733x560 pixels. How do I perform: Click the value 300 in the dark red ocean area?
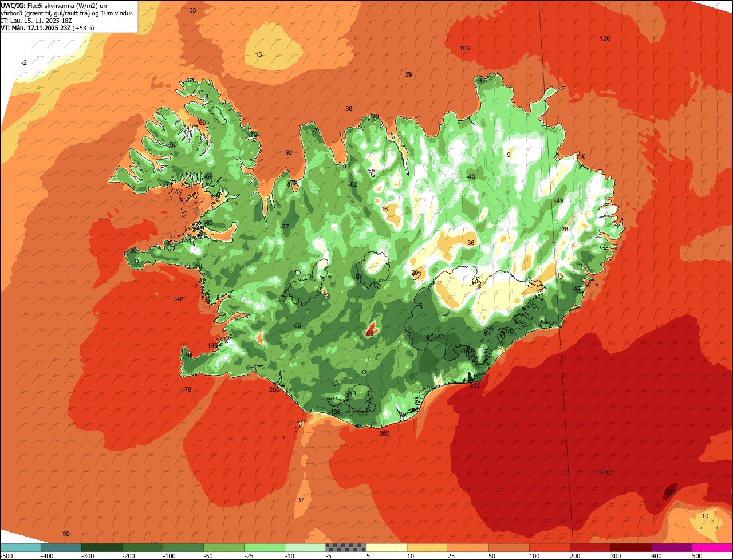pos(605,472)
